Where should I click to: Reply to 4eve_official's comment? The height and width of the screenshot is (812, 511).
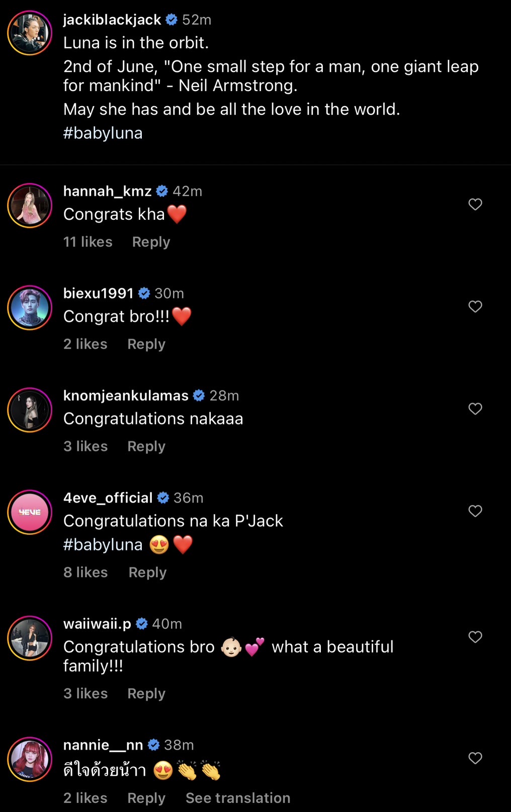(x=147, y=573)
